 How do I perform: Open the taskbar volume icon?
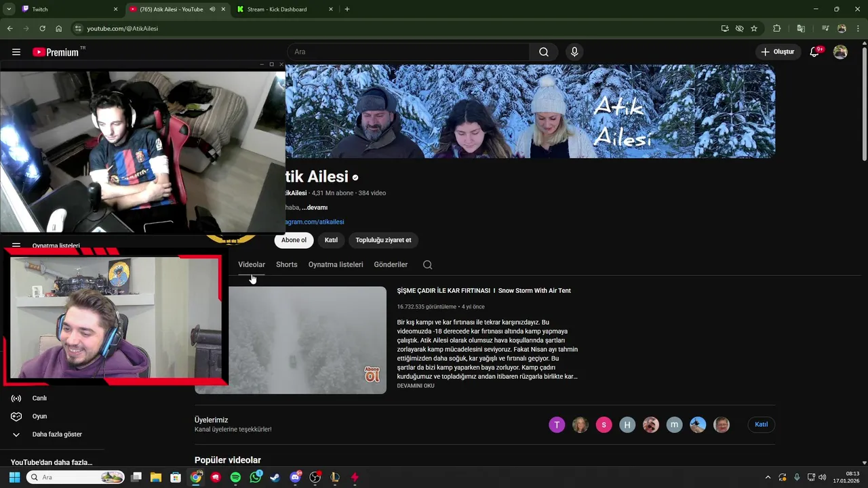pyautogui.click(x=823, y=477)
